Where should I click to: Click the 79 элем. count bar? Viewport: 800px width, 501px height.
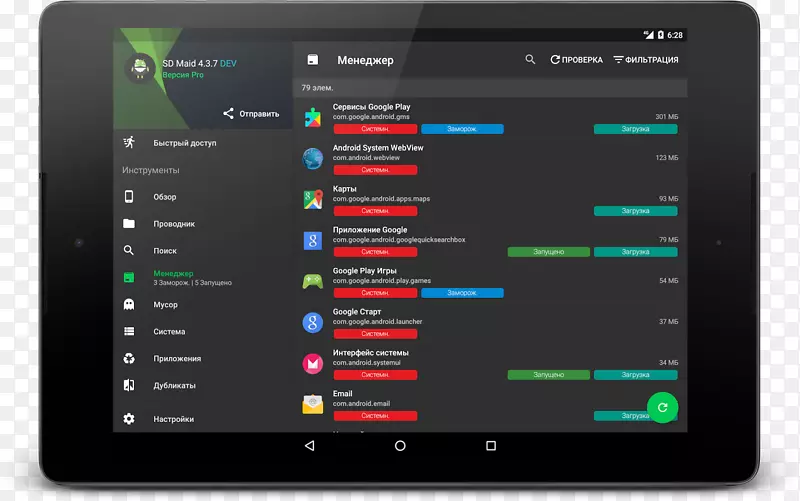pyautogui.click(x=490, y=88)
